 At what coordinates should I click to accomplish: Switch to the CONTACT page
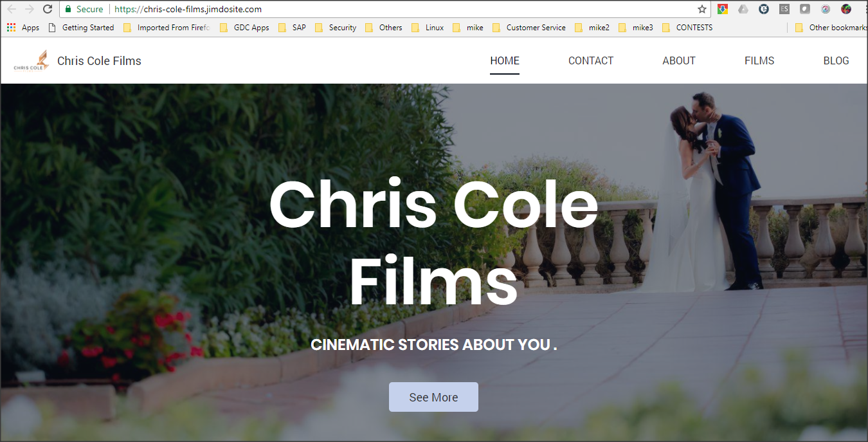click(x=590, y=60)
